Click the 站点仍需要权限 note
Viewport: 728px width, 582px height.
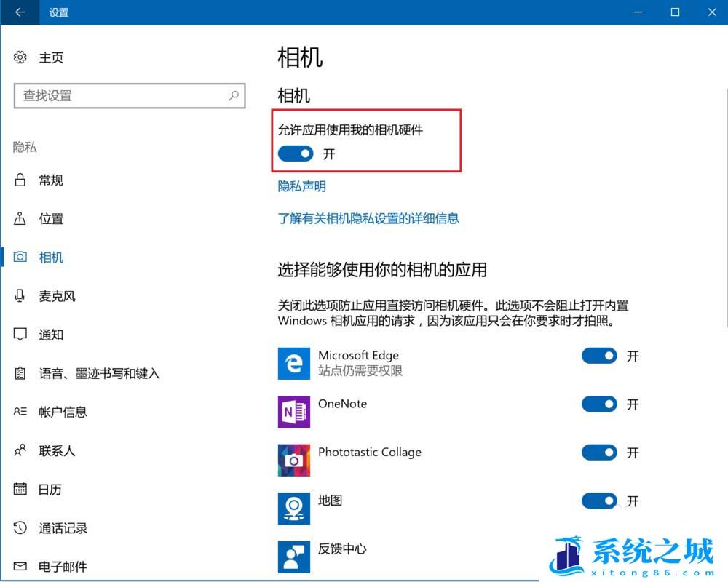click(x=360, y=371)
